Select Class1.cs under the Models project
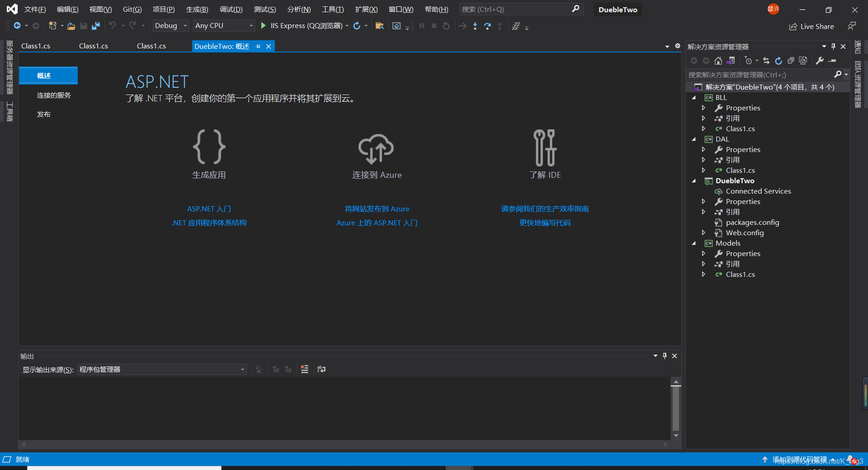This screenshot has width=868, height=470. (740, 275)
